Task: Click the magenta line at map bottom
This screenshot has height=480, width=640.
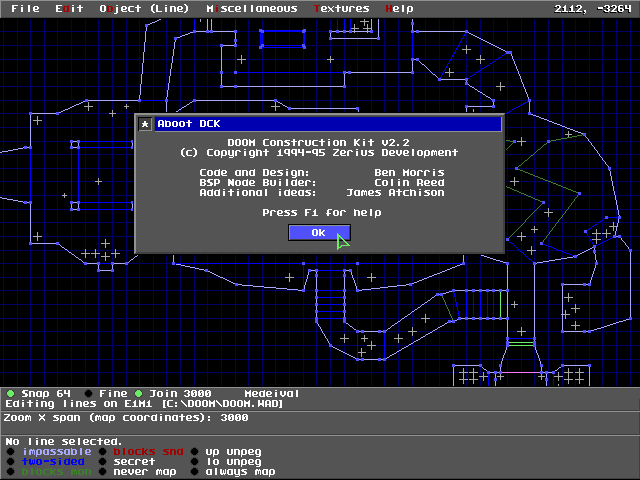Action: coord(521,373)
